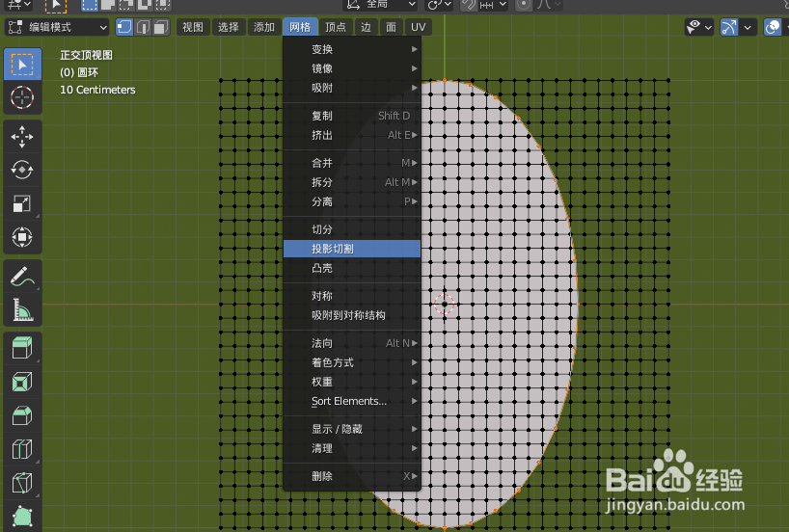Toggle the viewport gizmo display
This screenshot has height=532, width=789.
pos(729,27)
